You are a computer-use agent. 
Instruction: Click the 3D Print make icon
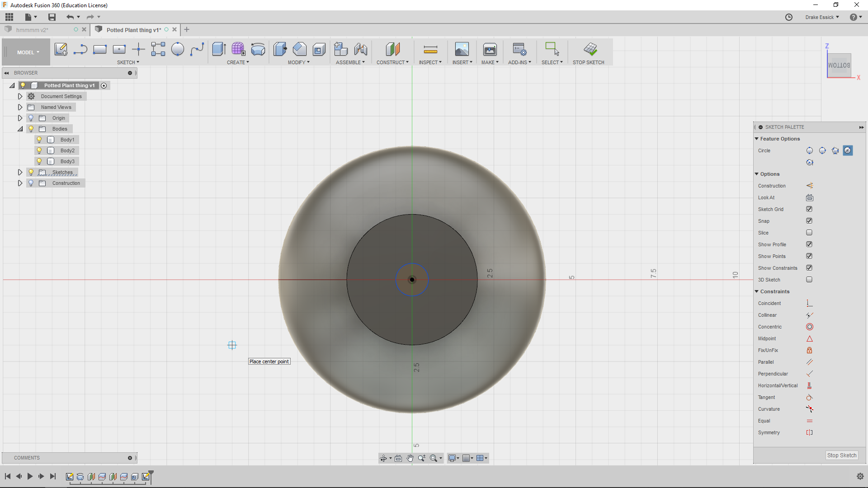490,49
